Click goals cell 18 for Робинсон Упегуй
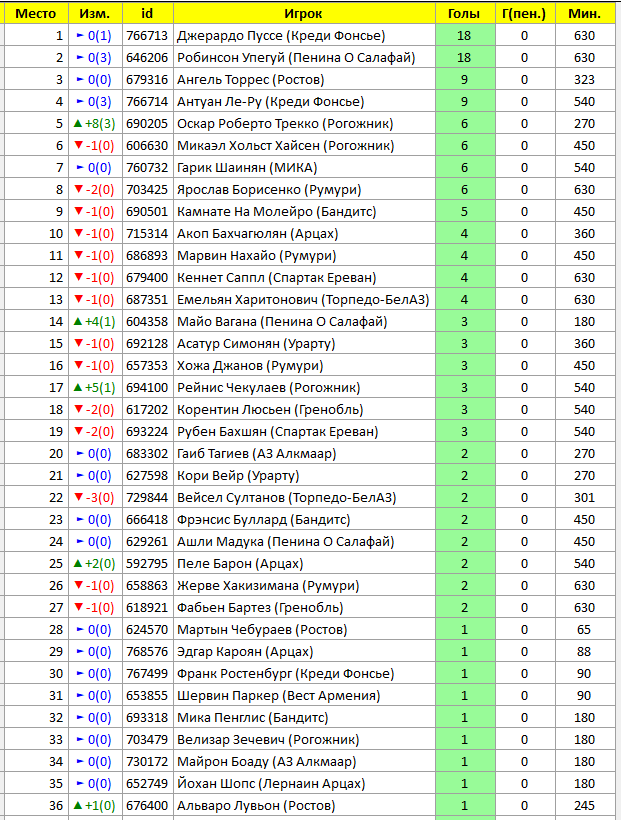Screen dimensions: 621x820 [465, 58]
